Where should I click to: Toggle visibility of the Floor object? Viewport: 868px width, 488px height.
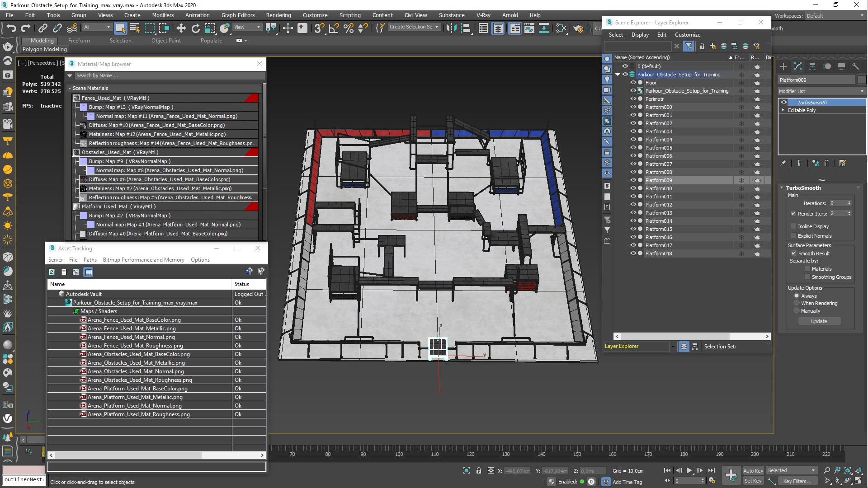pyautogui.click(x=633, y=83)
